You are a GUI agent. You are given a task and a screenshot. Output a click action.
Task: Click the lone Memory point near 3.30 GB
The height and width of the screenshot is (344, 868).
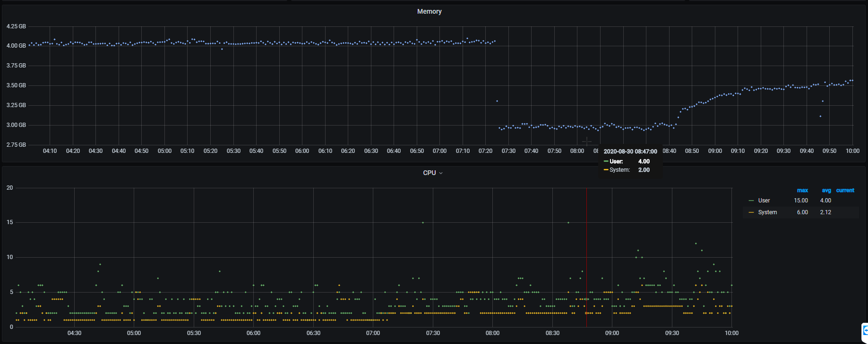pyautogui.click(x=497, y=101)
